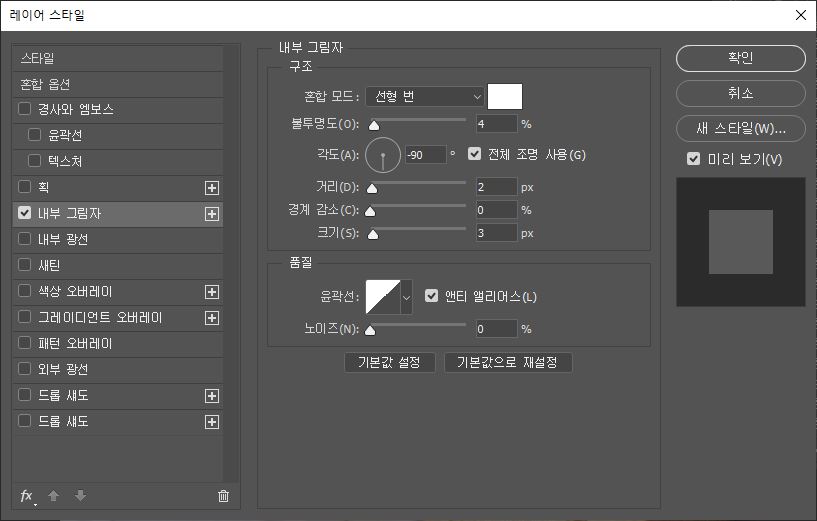Click the 불투명도 slider handle
The width and height of the screenshot is (817, 521).
(x=374, y=126)
